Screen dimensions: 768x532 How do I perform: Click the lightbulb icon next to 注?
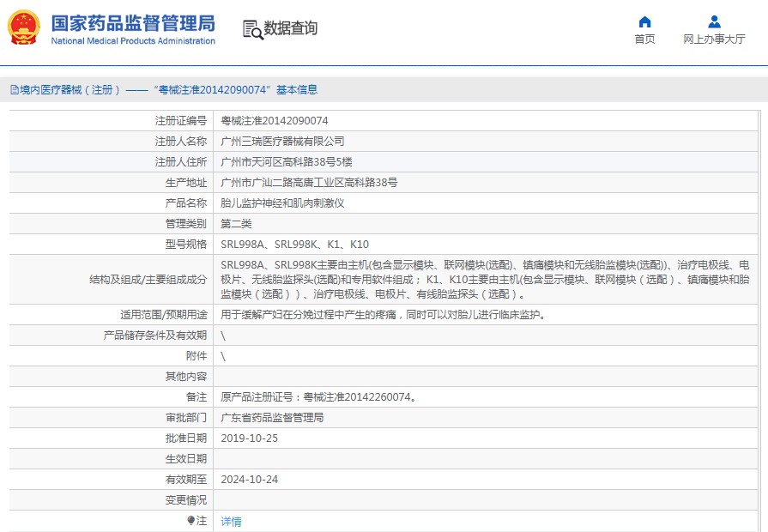190,520
